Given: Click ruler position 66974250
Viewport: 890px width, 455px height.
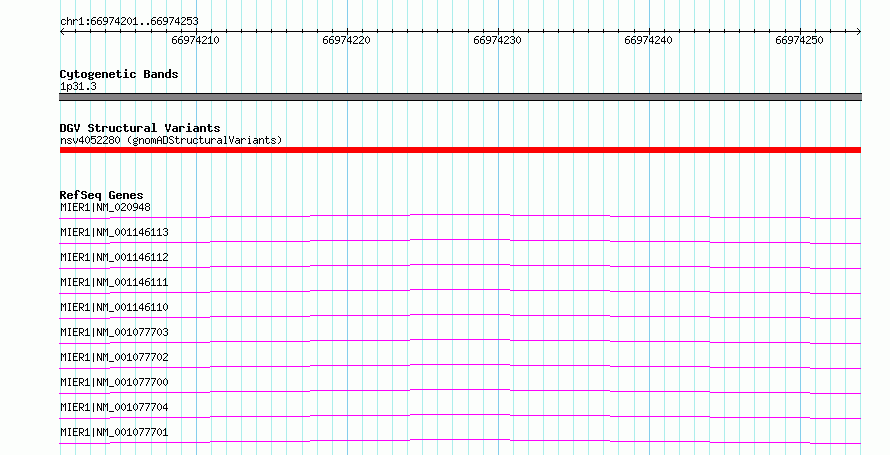Looking at the screenshot, I should 799,40.
